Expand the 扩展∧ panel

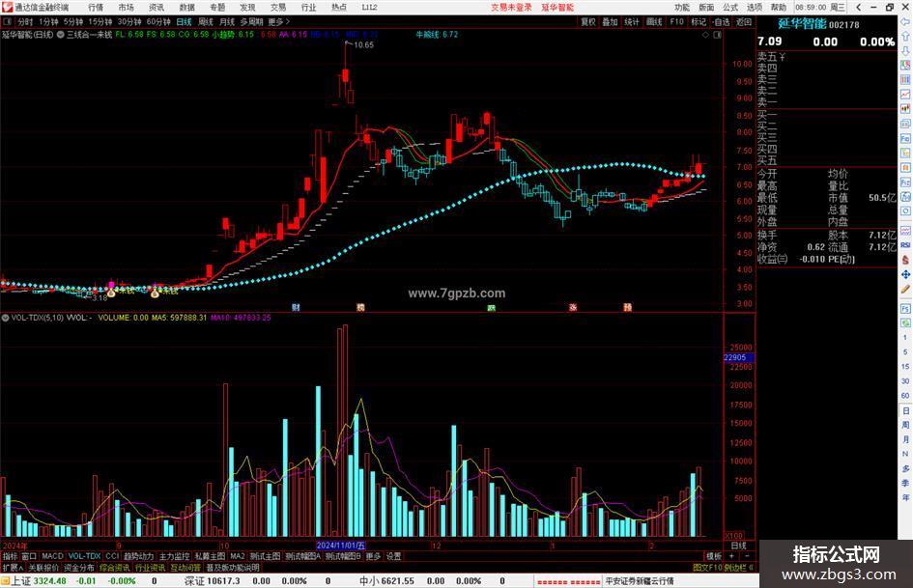pyautogui.click(x=13, y=567)
